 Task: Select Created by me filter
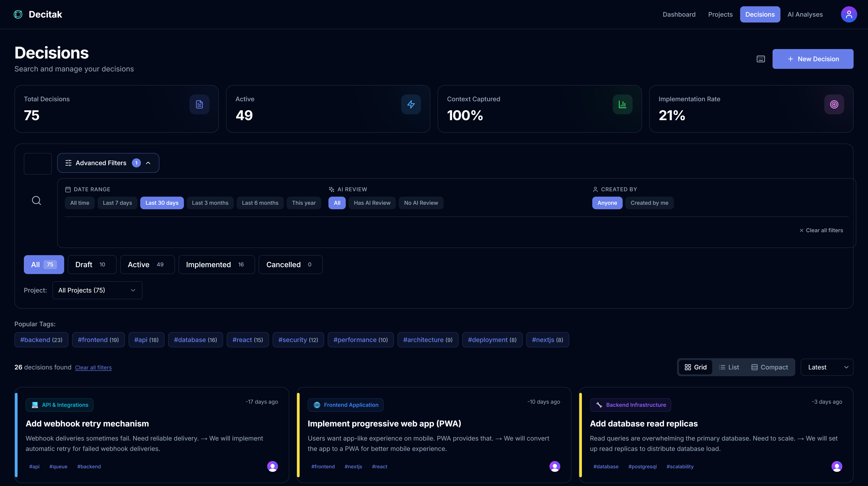(x=649, y=203)
